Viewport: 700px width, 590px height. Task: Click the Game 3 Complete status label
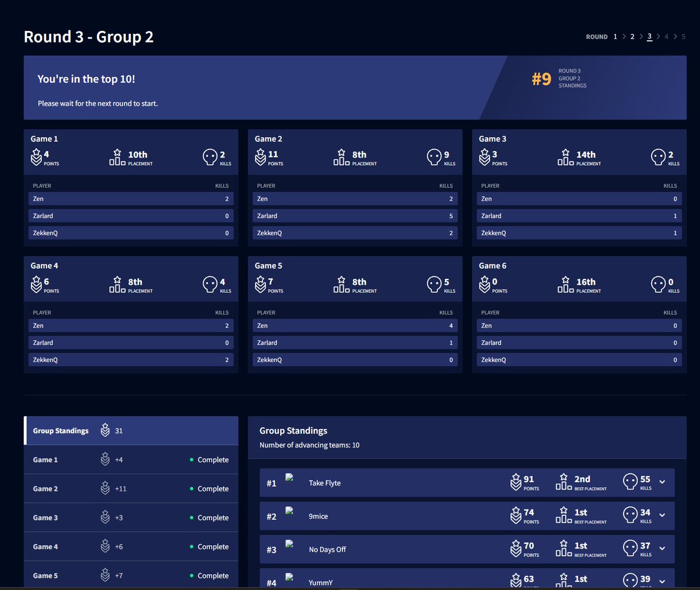tap(213, 518)
